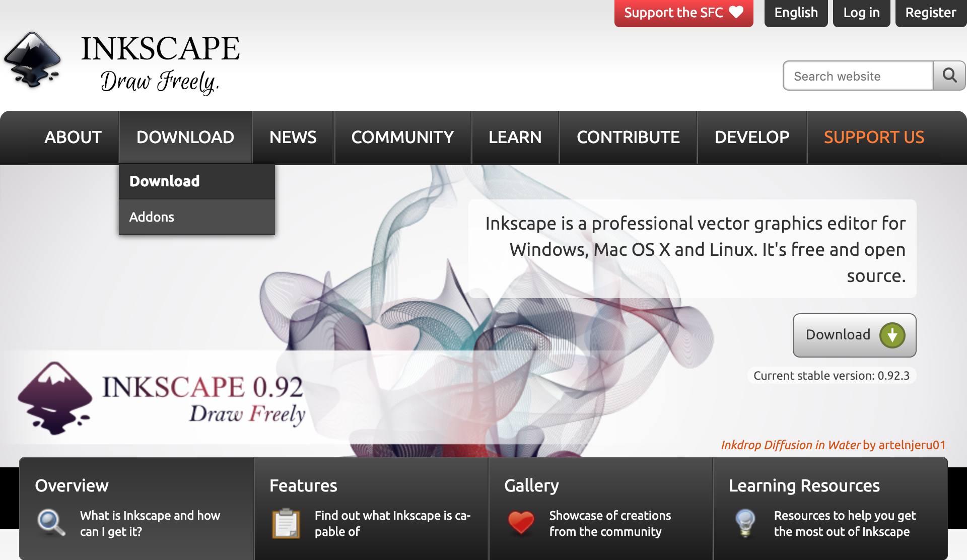967x560 pixels.
Task: Open the DOWNLOAD navigation menu
Action: (x=185, y=137)
